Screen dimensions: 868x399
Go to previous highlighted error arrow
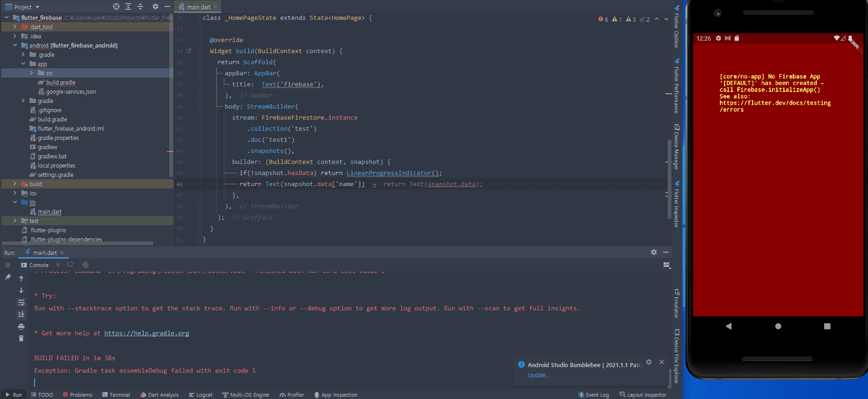[x=657, y=19]
